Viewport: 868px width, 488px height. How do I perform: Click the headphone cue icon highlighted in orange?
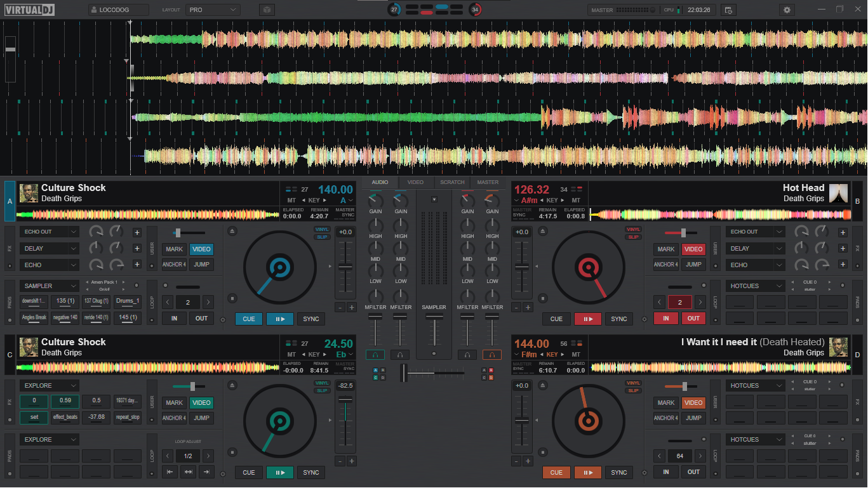[x=491, y=355]
